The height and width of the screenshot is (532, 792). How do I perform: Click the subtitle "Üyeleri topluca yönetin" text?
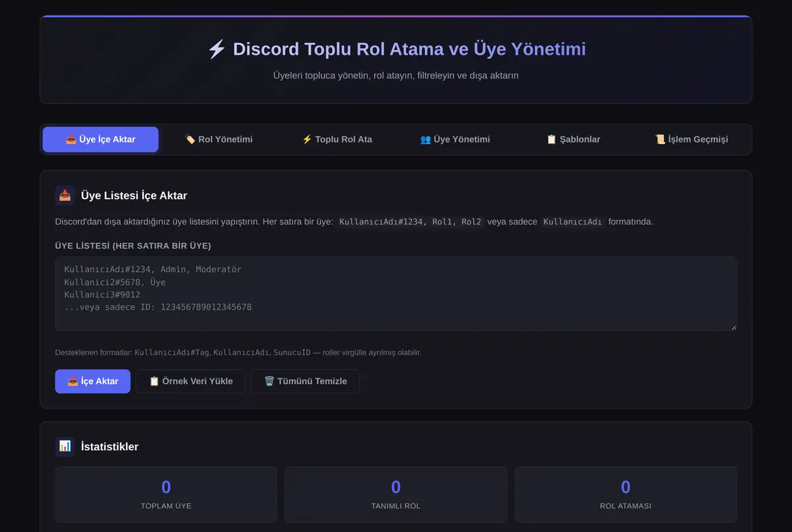coord(396,75)
